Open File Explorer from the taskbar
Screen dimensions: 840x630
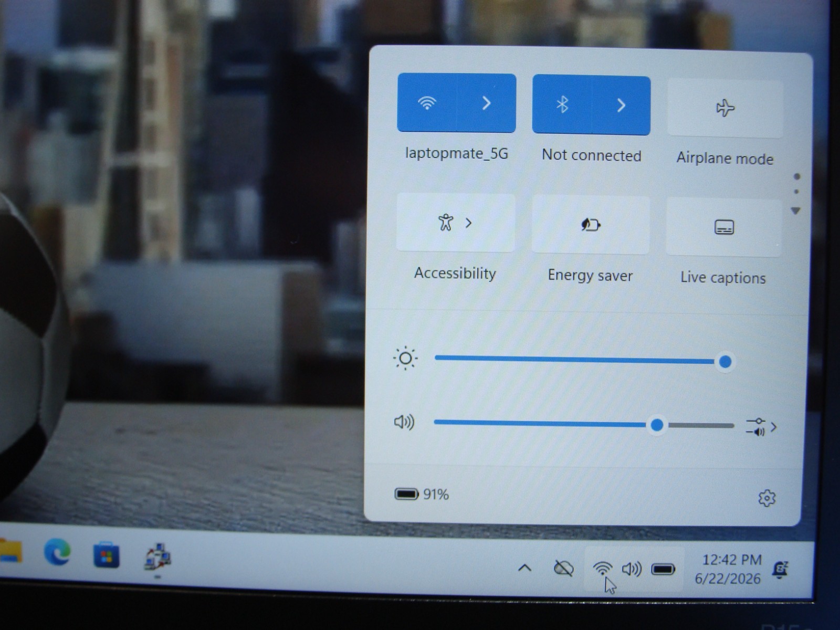(10, 552)
